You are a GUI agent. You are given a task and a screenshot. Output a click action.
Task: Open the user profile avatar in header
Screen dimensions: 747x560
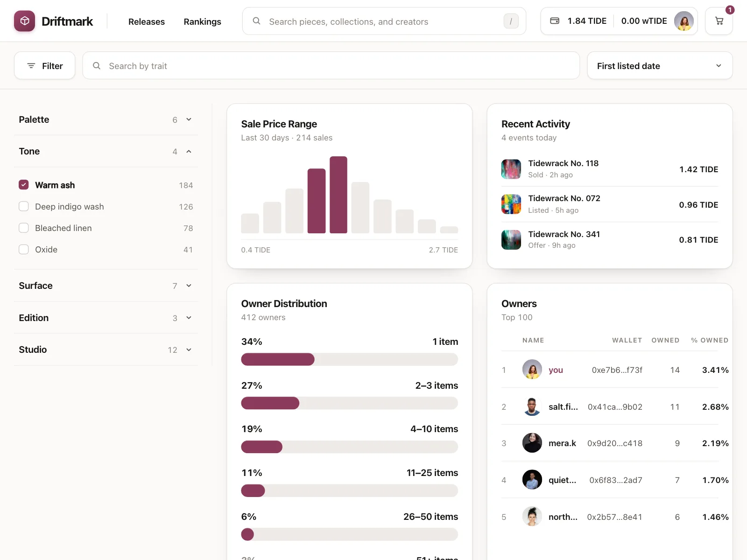(684, 21)
